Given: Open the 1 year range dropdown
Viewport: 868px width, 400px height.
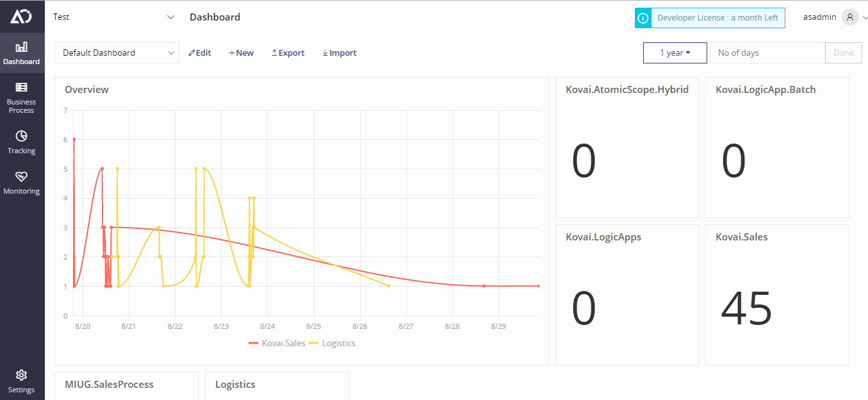Looking at the screenshot, I should (675, 53).
